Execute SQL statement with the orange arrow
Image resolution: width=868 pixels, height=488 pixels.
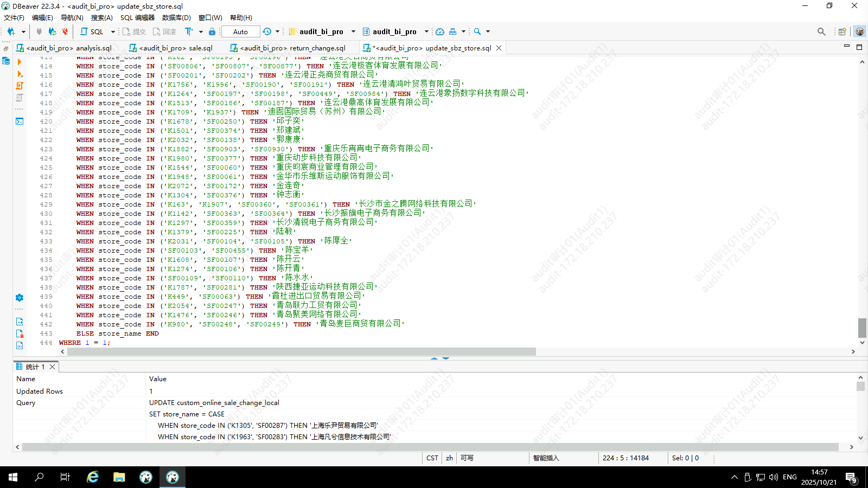20,62
